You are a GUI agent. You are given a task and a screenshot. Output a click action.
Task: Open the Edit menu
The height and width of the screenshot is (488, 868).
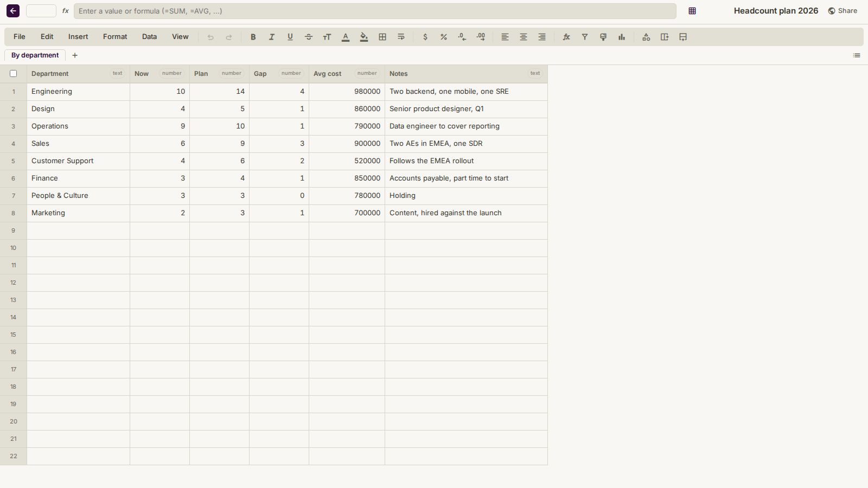(x=47, y=37)
